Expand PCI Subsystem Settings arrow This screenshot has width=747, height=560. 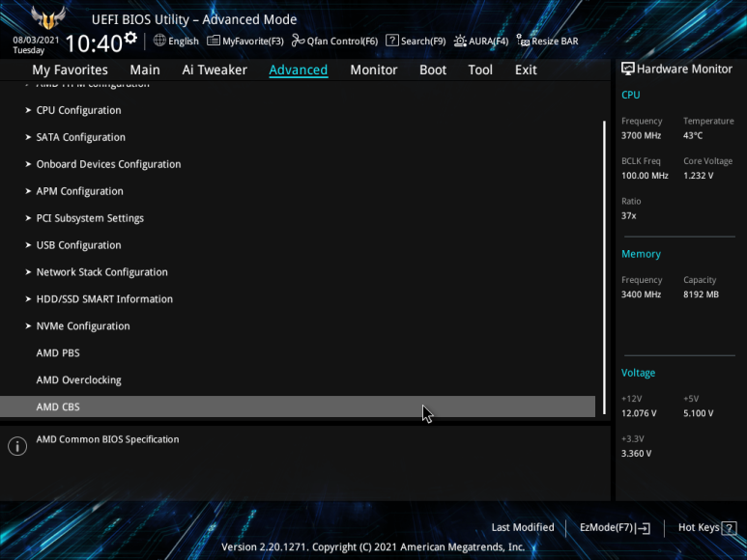(28, 218)
